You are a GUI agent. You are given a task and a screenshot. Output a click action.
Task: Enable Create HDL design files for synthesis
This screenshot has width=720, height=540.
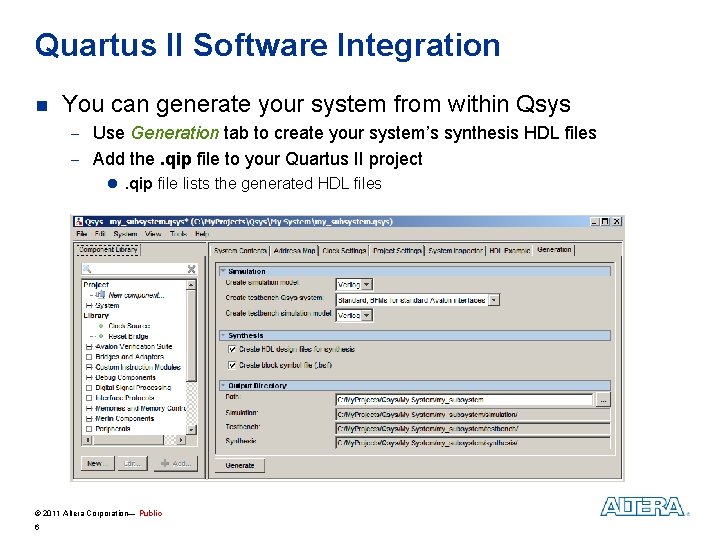pos(232,349)
